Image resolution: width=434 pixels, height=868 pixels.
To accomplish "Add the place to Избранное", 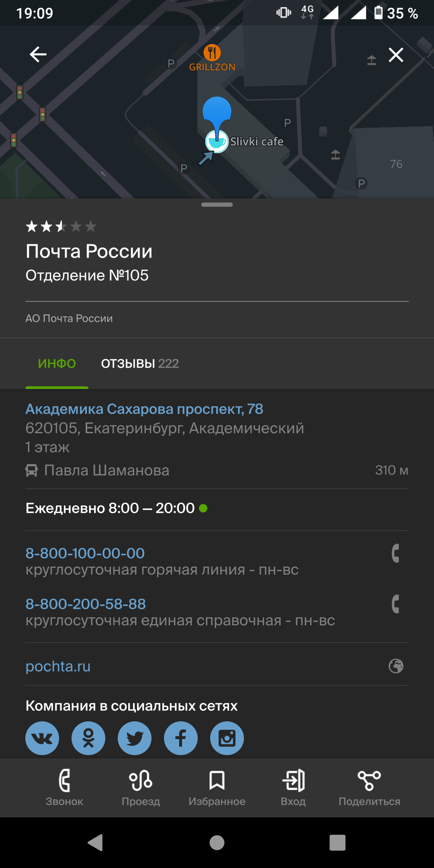I will coord(217,788).
